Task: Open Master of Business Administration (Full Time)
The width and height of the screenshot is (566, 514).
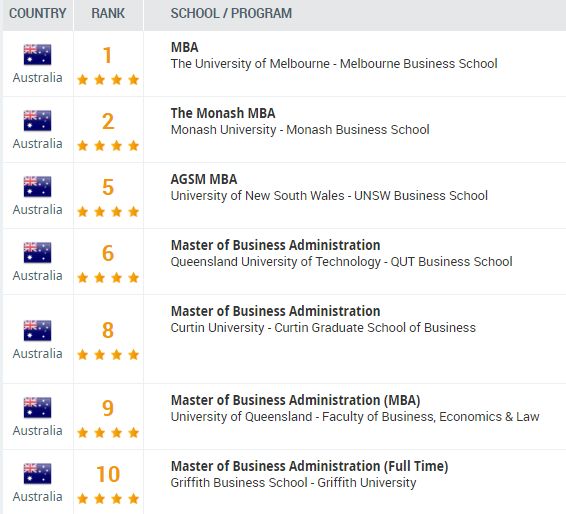Action: click(x=309, y=466)
